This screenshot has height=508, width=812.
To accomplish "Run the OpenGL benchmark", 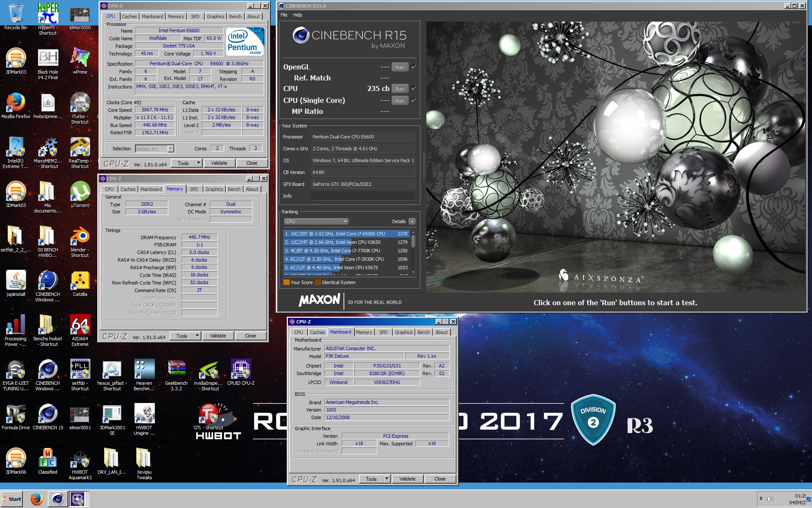I will (x=400, y=67).
